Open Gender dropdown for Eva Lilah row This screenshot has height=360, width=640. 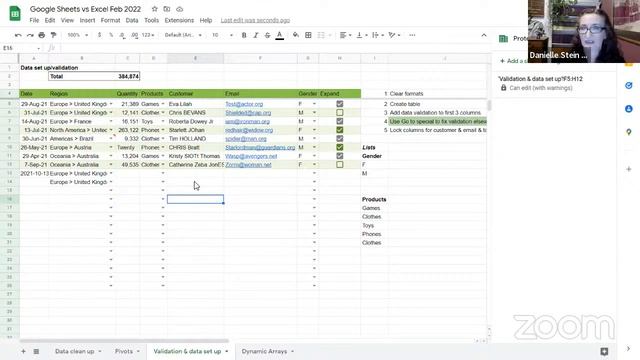click(x=314, y=104)
